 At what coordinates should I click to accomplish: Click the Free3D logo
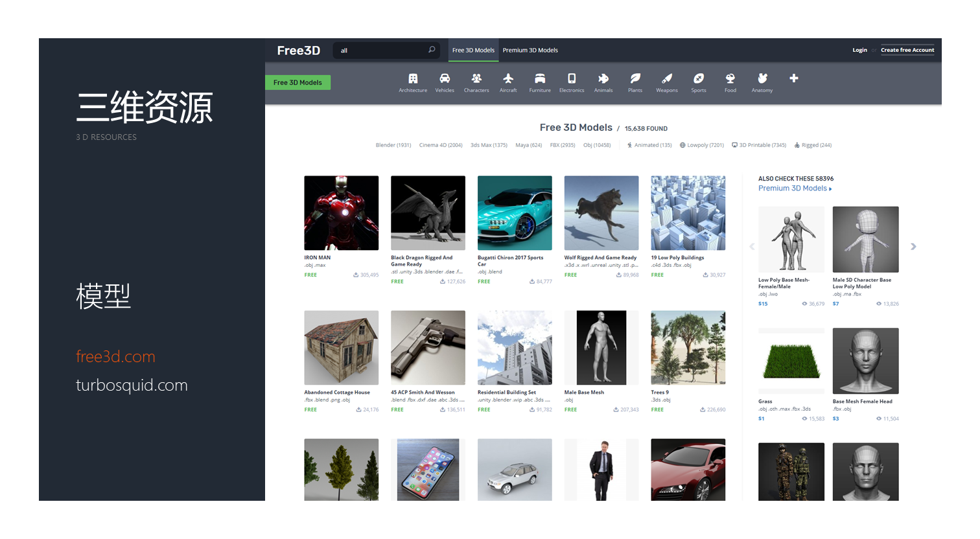[299, 51]
